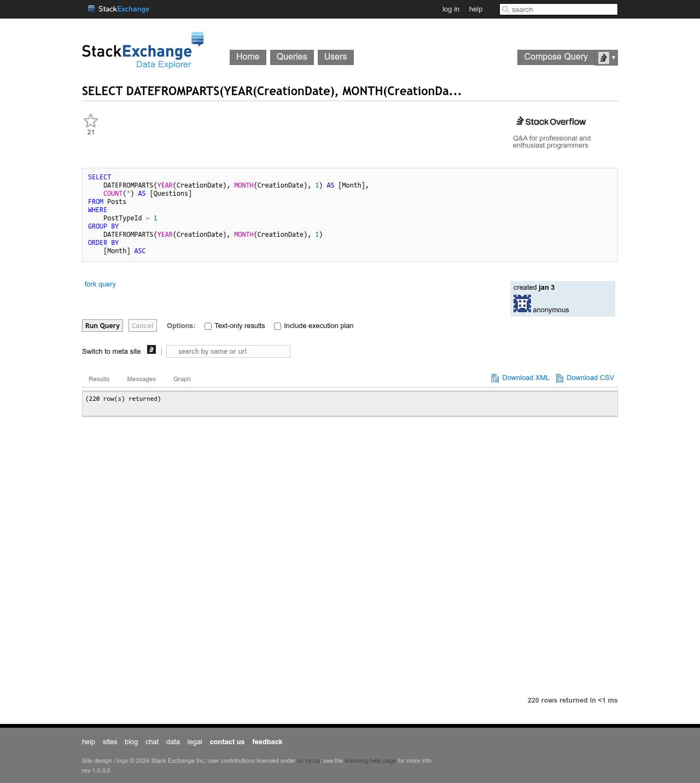Click the fork query link
This screenshot has width=700, height=783.
(100, 284)
